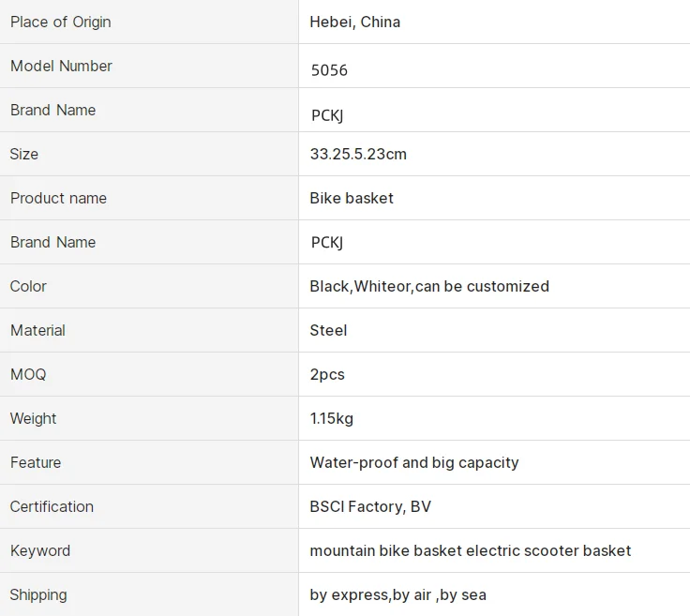Click the 'Color' row label
Viewport: 690px width, 616px height.
pos(28,286)
